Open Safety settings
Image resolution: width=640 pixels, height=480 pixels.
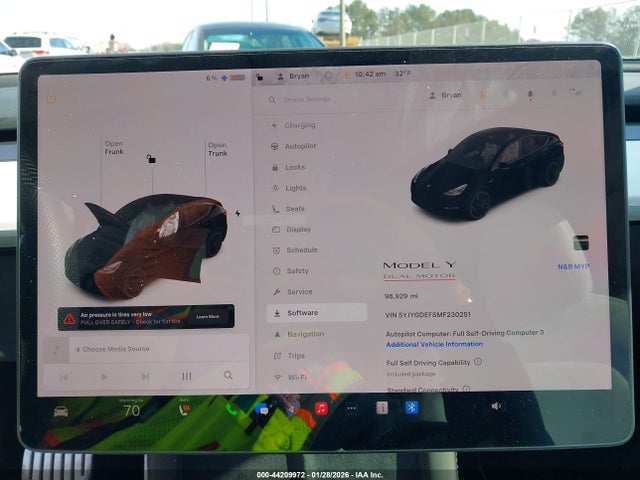pos(290,271)
